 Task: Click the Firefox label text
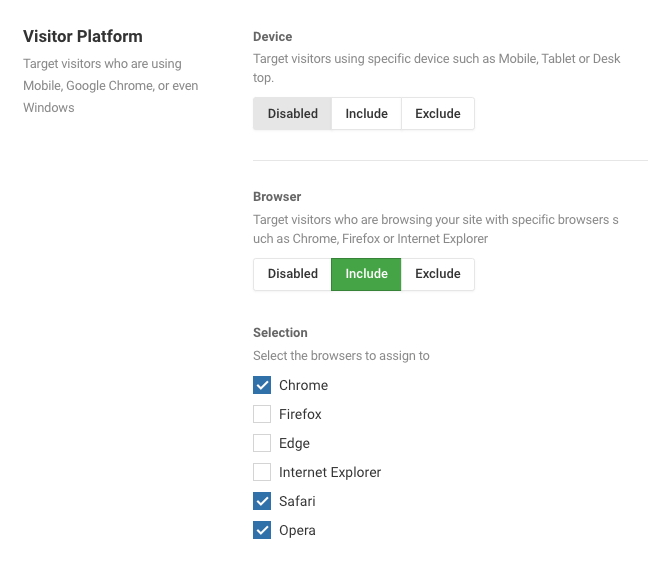tap(300, 414)
